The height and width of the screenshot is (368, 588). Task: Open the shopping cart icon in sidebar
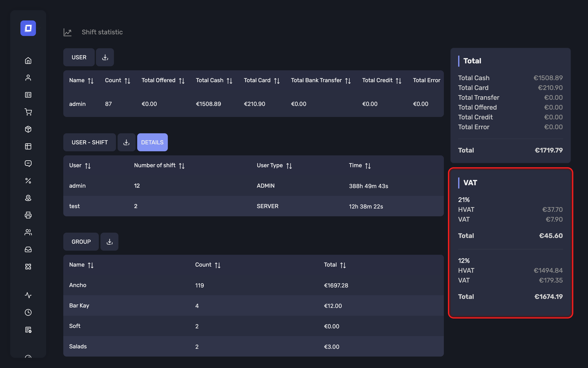point(28,112)
